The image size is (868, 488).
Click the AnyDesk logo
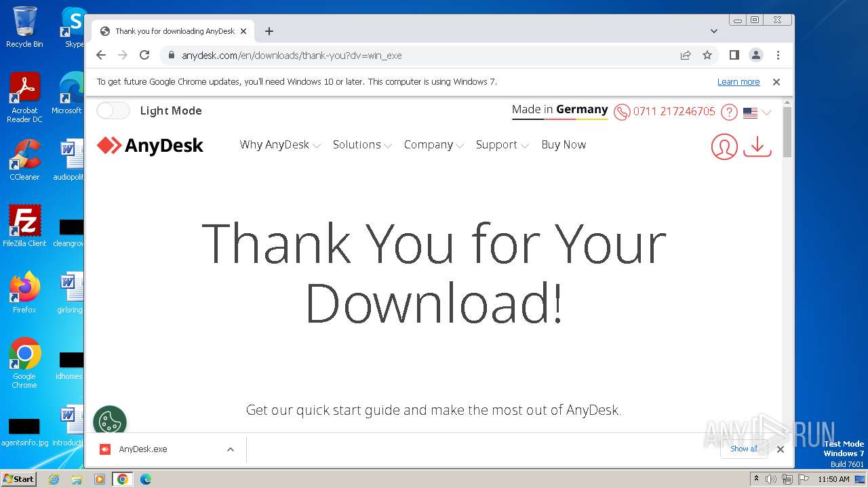(x=150, y=145)
